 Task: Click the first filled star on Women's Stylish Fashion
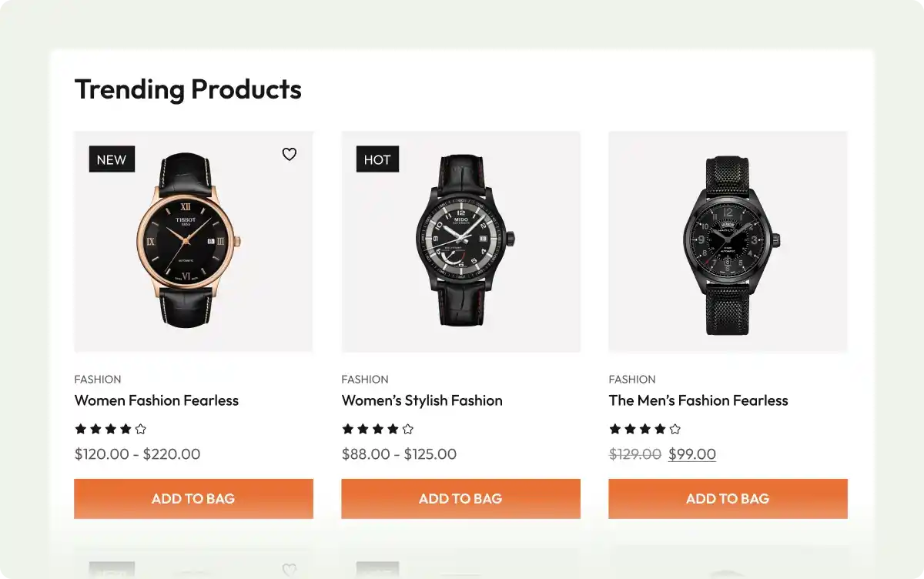click(347, 429)
